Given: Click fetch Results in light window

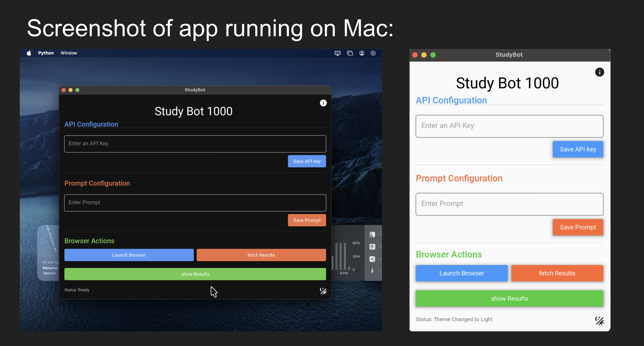Looking at the screenshot, I should pos(557,273).
